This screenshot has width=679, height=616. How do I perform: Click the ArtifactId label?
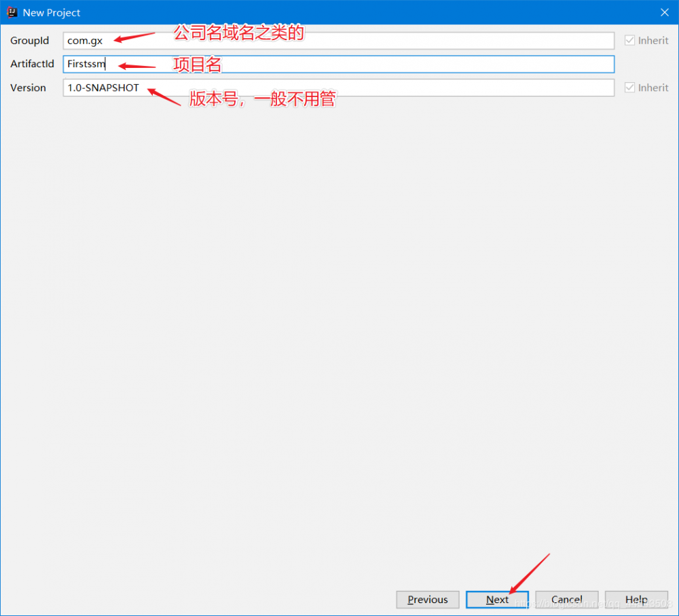point(32,64)
